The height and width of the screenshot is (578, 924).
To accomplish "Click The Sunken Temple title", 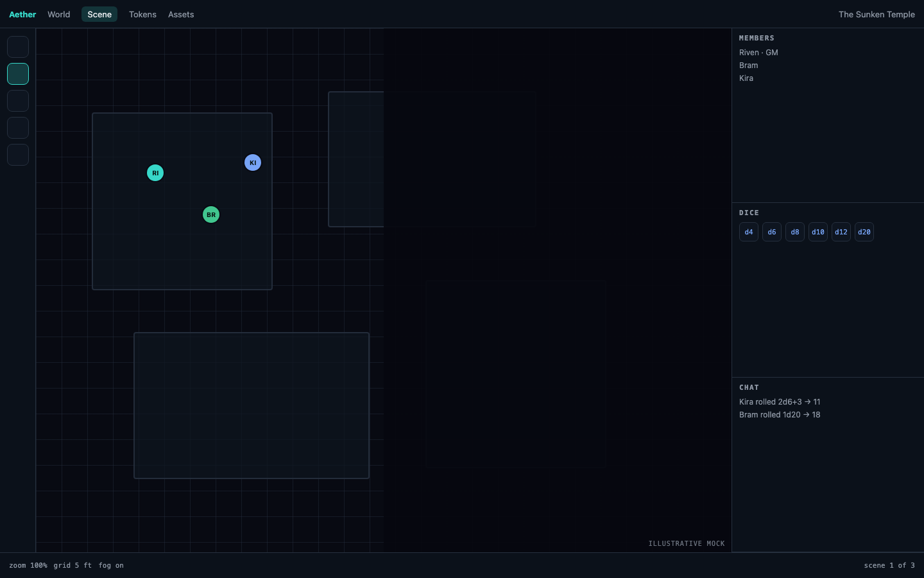I will point(877,14).
